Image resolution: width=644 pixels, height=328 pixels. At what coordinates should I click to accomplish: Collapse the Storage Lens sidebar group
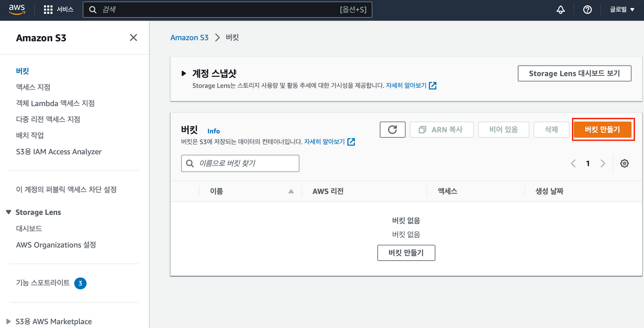click(9, 212)
